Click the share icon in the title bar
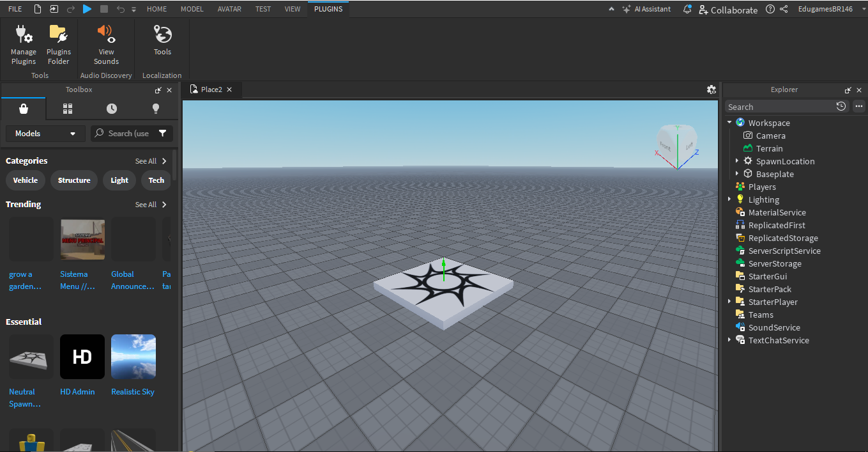 click(x=784, y=9)
